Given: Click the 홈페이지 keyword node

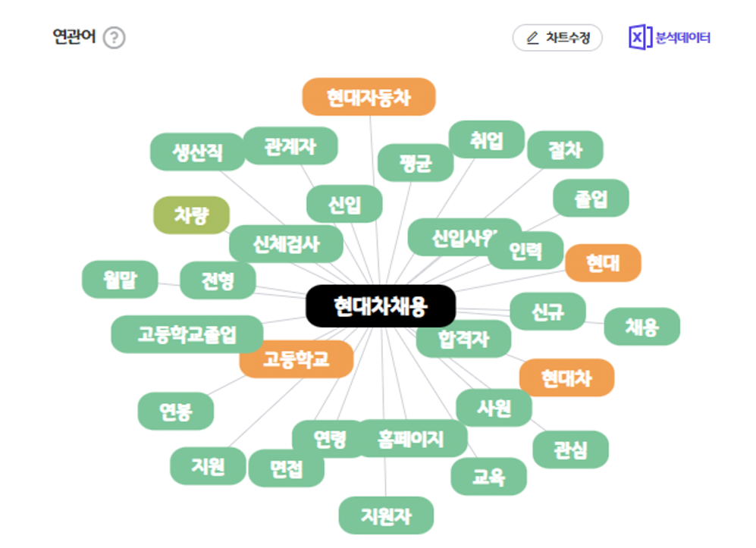Looking at the screenshot, I should pos(411,439).
